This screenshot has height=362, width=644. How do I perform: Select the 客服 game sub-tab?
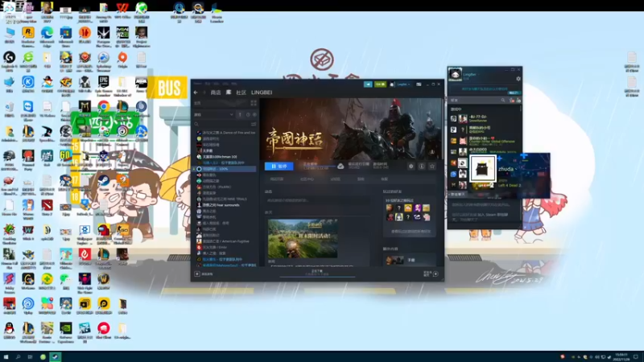[x=384, y=179]
